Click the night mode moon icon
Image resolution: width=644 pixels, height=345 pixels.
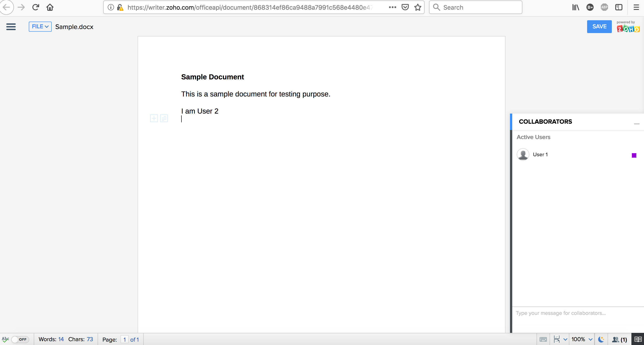(x=601, y=339)
